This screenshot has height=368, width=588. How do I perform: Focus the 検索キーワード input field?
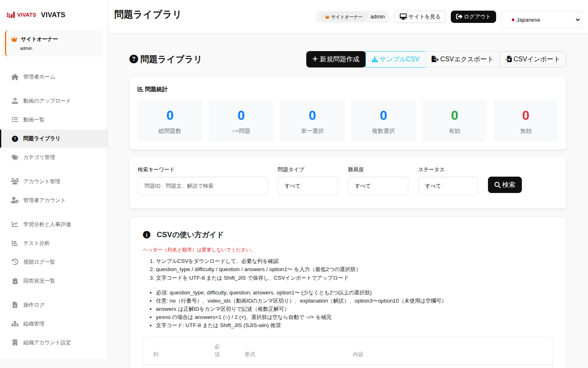click(203, 186)
